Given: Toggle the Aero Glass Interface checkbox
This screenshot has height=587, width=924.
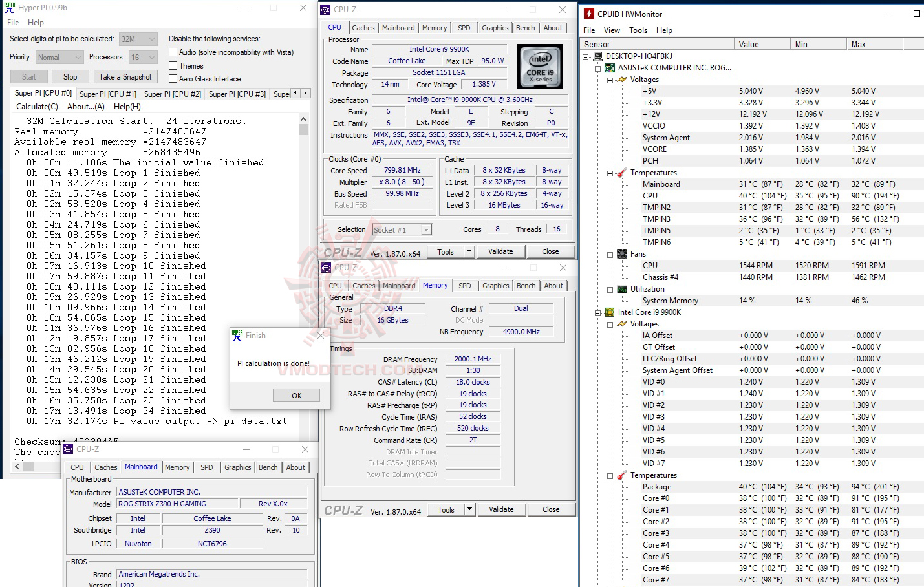Looking at the screenshot, I should 173,79.
